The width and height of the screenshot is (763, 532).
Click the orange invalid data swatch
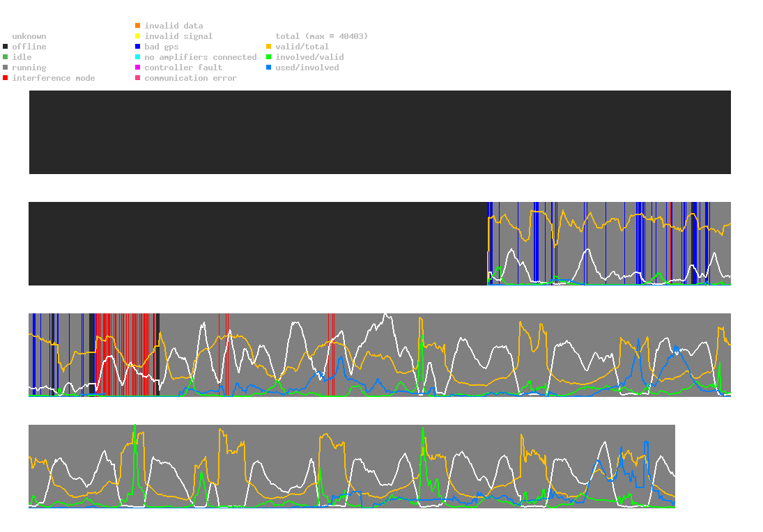[x=138, y=25]
